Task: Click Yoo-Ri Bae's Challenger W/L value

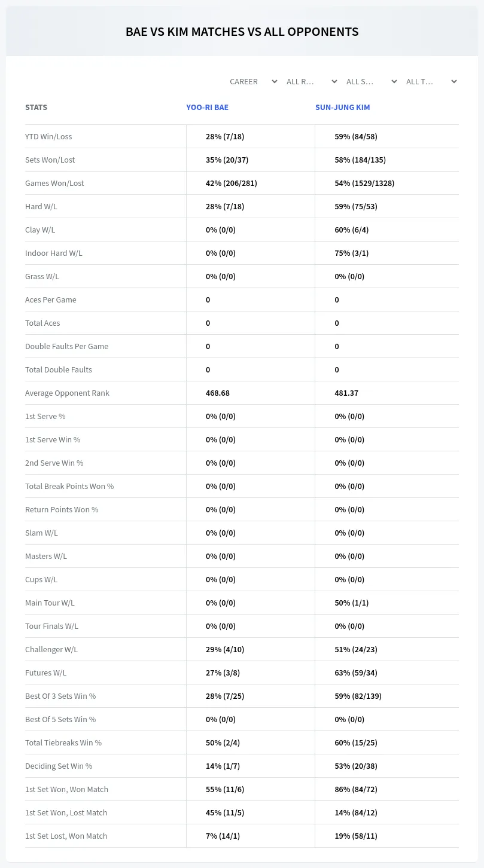Action: click(x=225, y=649)
